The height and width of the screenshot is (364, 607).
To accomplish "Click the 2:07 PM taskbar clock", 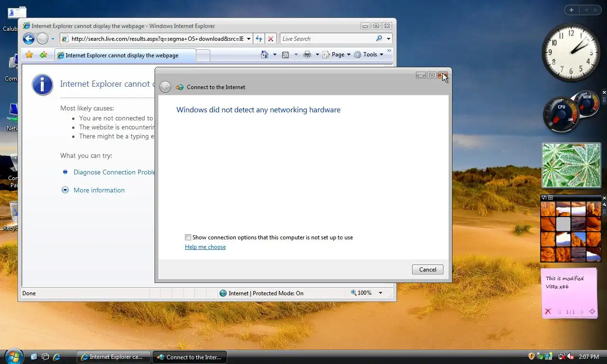I will pyautogui.click(x=589, y=356).
